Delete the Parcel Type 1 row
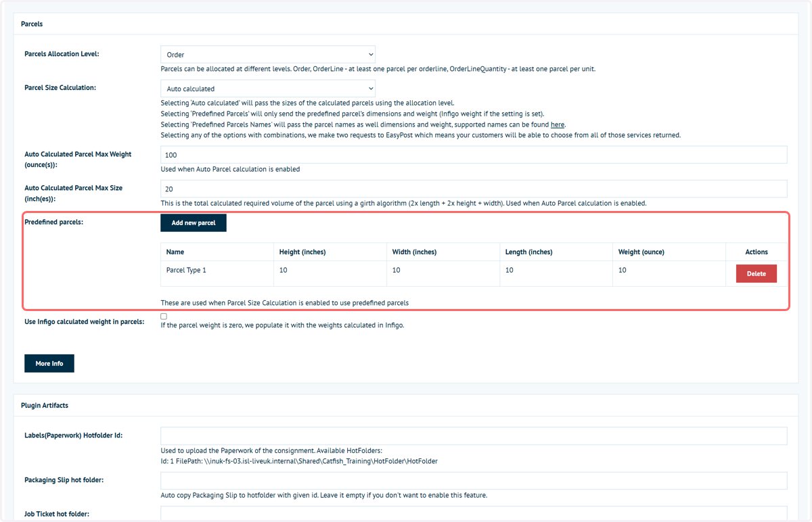 tap(757, 274)
